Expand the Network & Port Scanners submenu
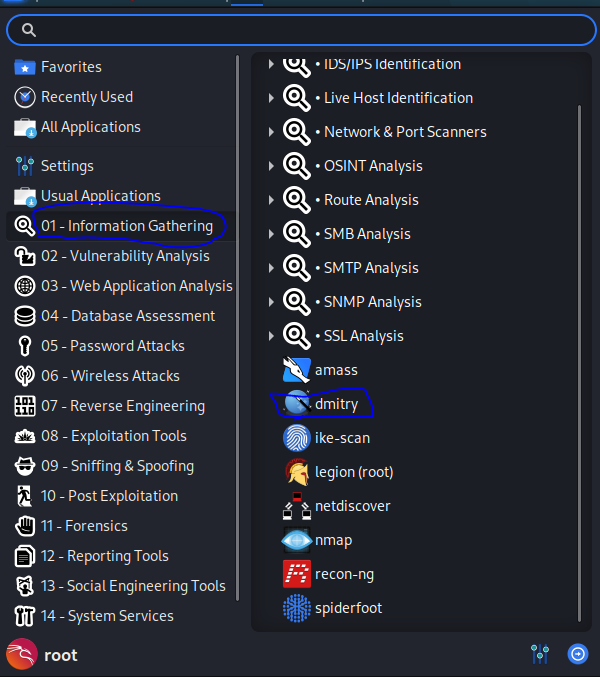The height and width of the screenshot is (677, 600). point(271,132)
